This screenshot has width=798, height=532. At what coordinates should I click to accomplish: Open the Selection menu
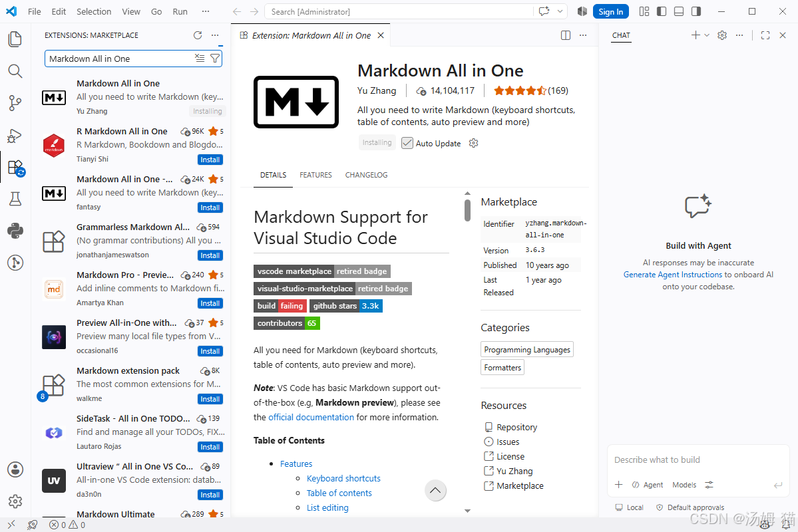[x=94, y=11]
